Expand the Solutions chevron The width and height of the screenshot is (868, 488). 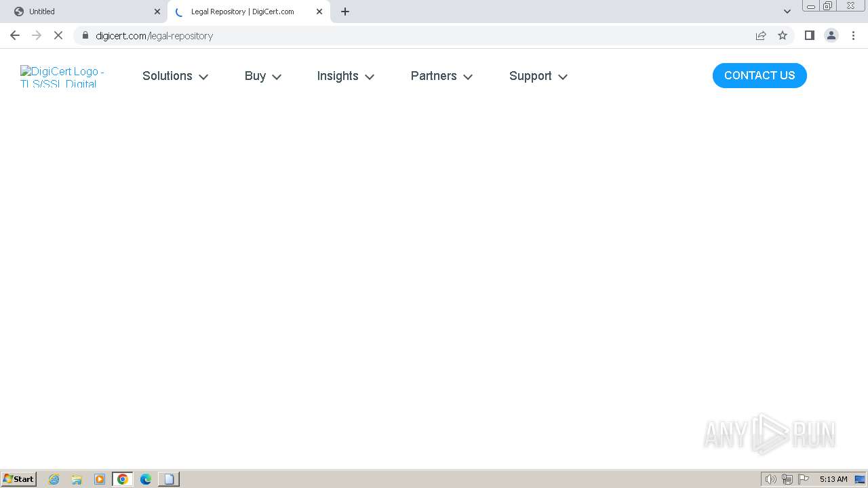[x=203, y=77]
